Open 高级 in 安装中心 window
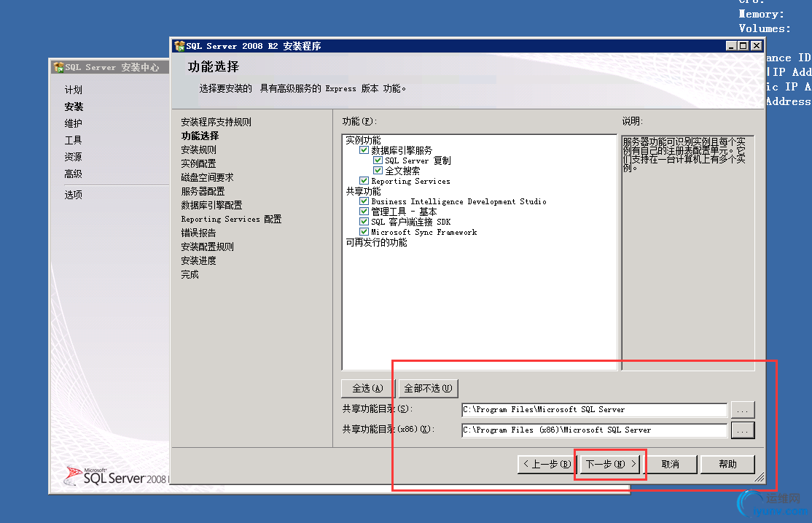This screenshot has width=812, height=523. (73, 174)
